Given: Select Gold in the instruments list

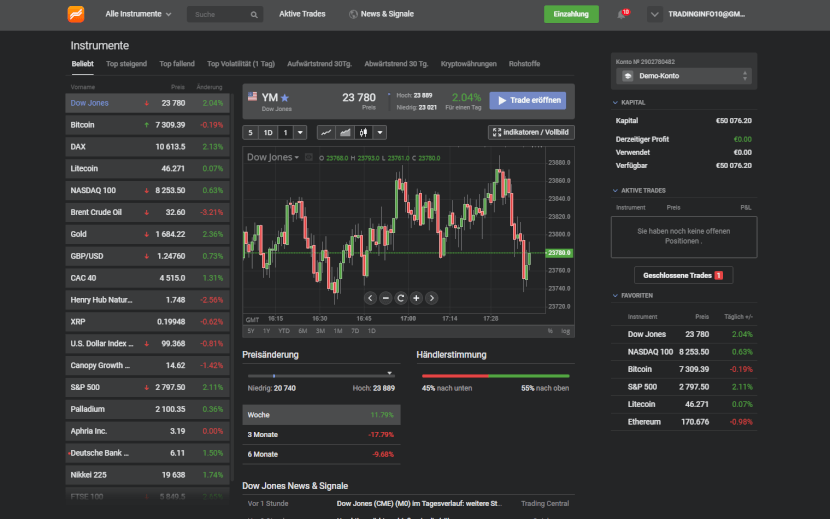Looking at the screenshot, I should (147, 234).
